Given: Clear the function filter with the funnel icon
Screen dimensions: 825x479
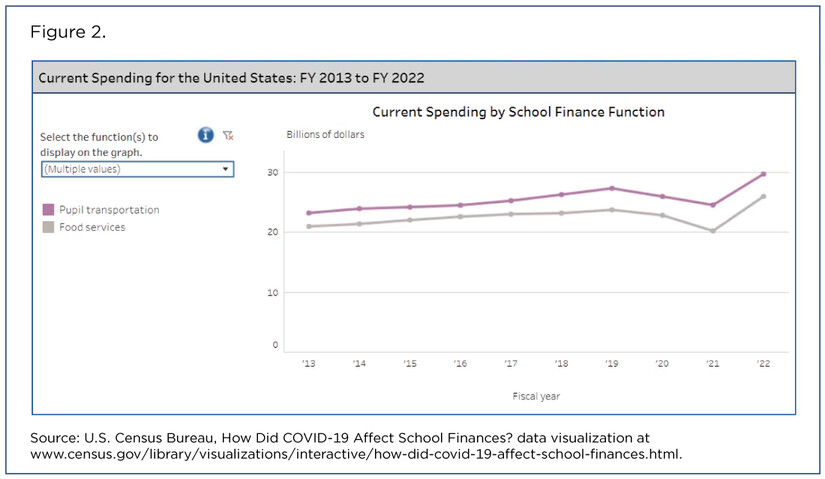Looking at the screenshot, I should [228, 135].
